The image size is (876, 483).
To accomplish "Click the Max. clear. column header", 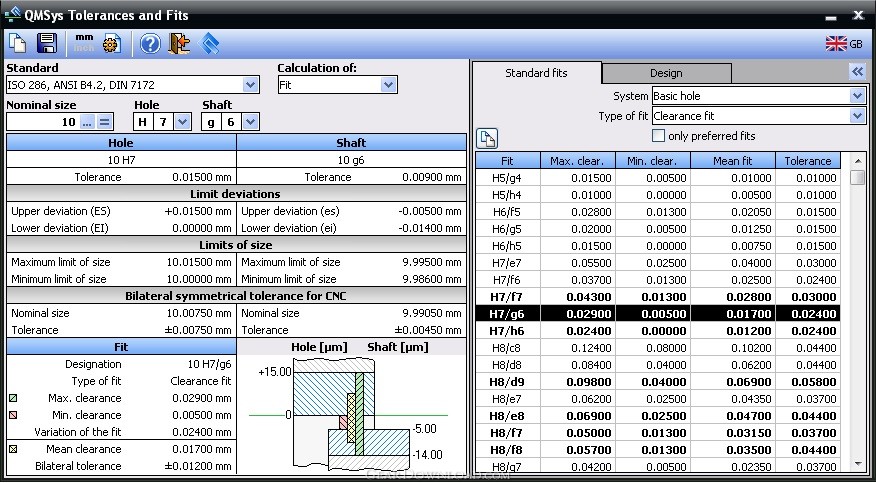I will click(577, 161).
